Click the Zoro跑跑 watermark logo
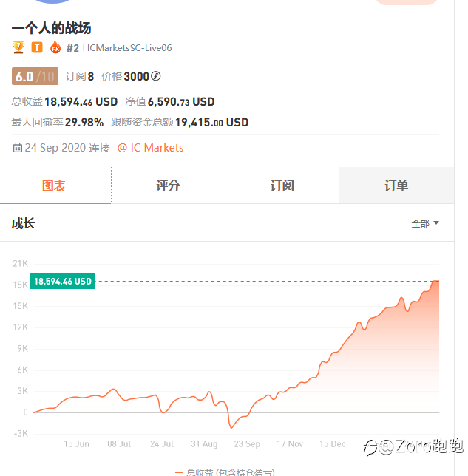This screenshot has height=476, width=468. (413, 446)
